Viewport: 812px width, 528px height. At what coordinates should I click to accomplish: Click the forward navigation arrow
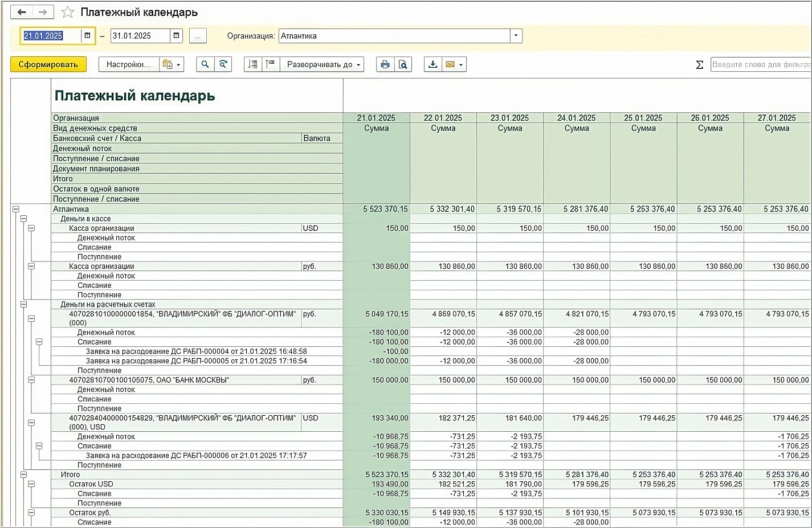coord(43,12)
